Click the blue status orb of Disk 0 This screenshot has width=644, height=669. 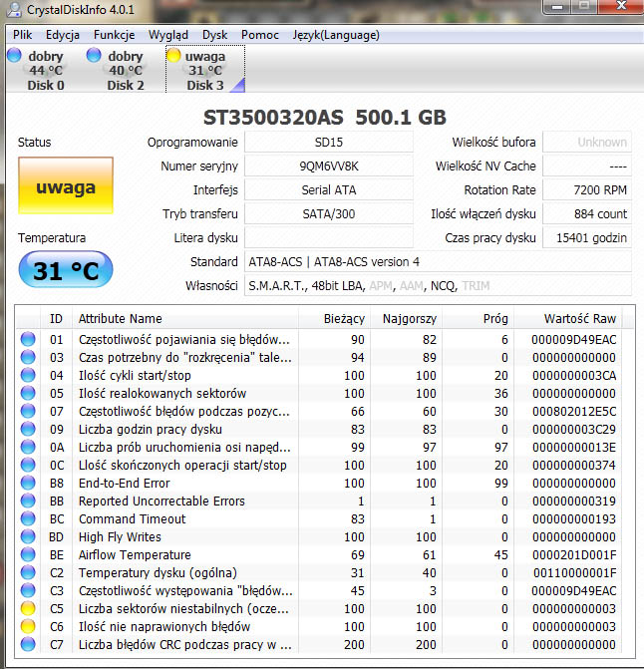pos(15,55)
